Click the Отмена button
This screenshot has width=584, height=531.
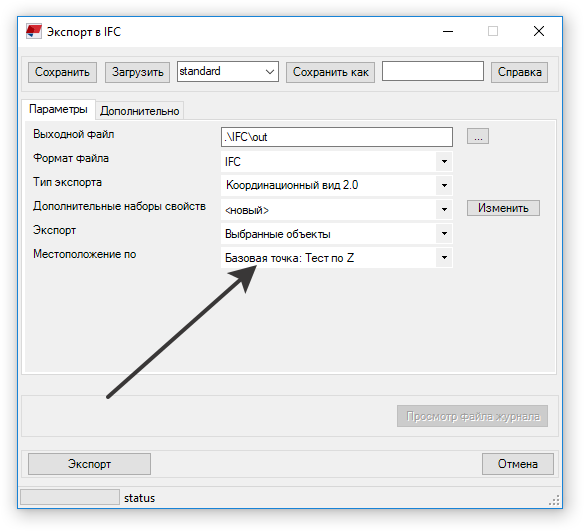(518, 464)
